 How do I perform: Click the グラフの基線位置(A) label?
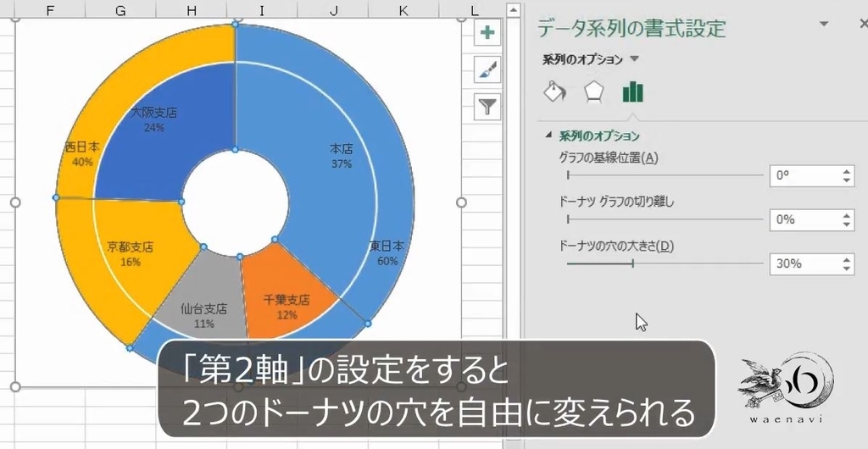click(609, 158)
